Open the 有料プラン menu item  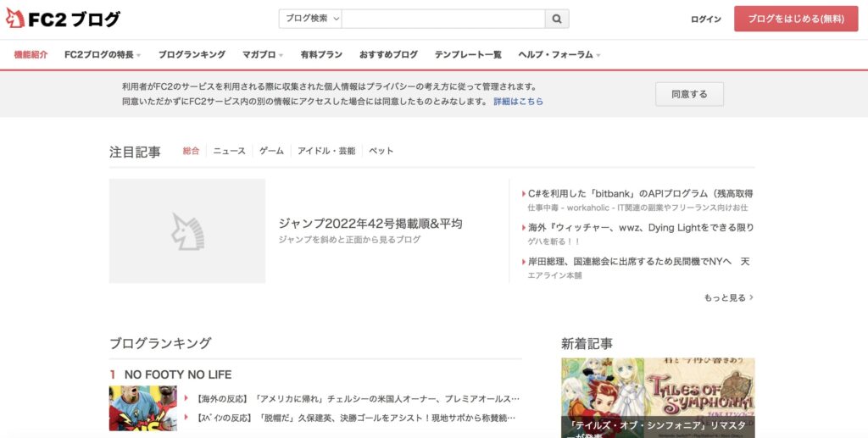(321, 55)
